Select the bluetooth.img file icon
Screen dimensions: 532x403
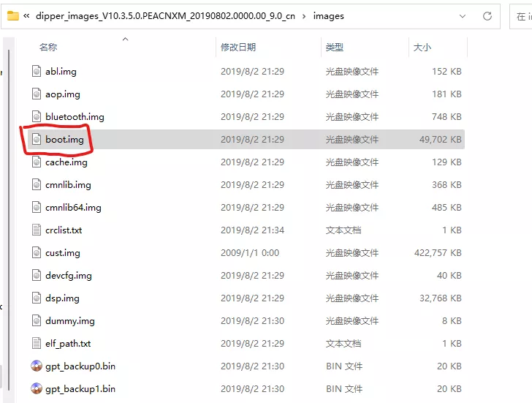pyautogui.click(x=37, y=116)
